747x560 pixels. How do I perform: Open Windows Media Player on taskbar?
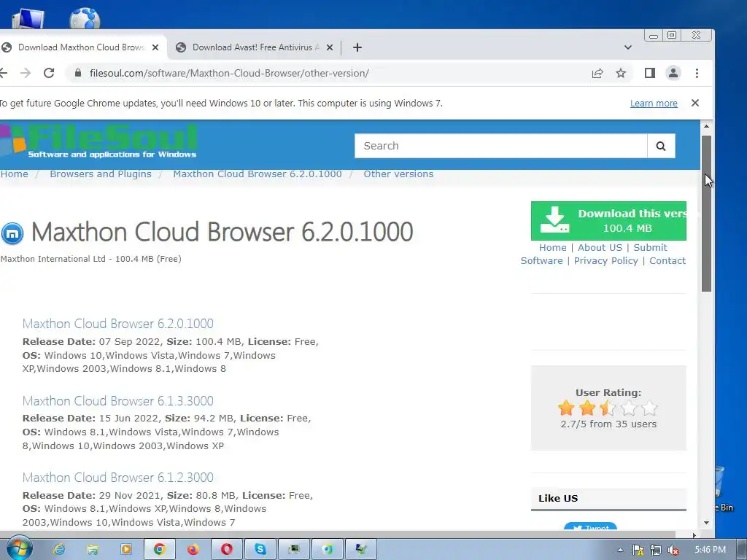pyautogui.click(x=126, y=550)
